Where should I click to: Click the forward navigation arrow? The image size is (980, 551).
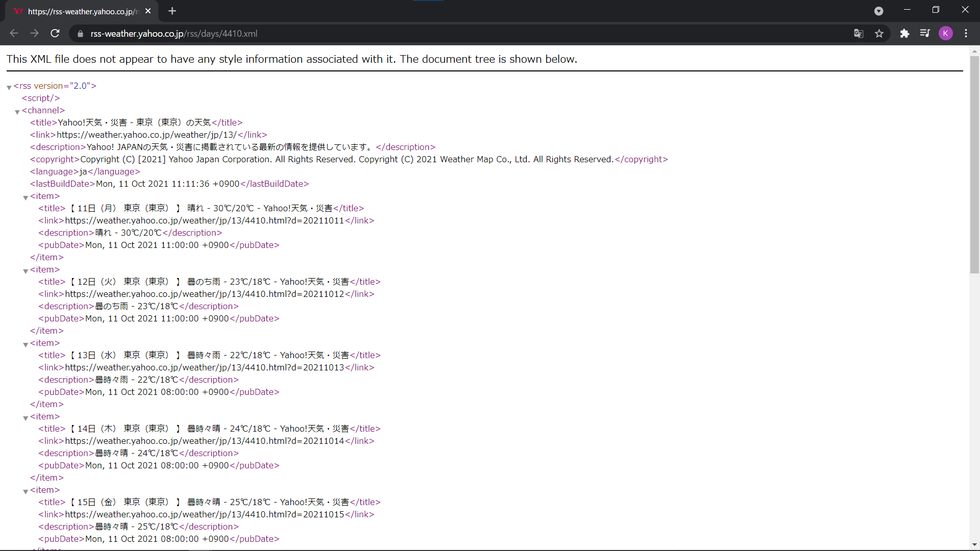coord(34,33)
